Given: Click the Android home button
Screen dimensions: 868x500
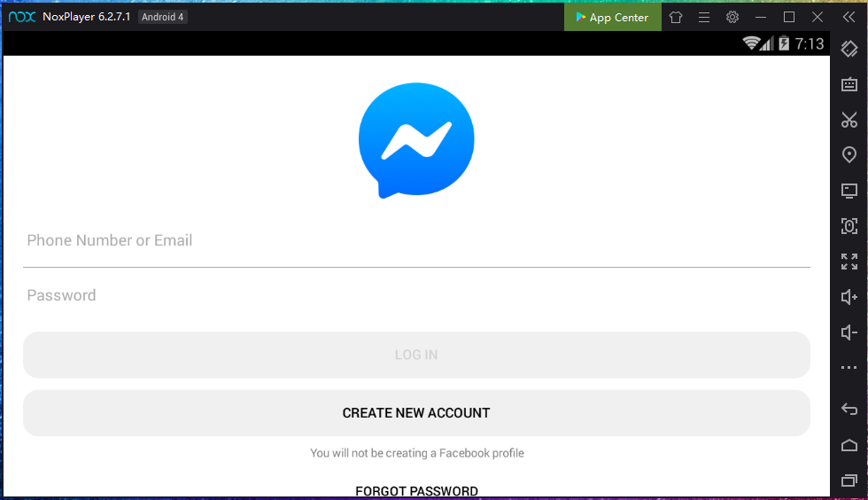Looking at the screenshot, I should tap(849, 445).
